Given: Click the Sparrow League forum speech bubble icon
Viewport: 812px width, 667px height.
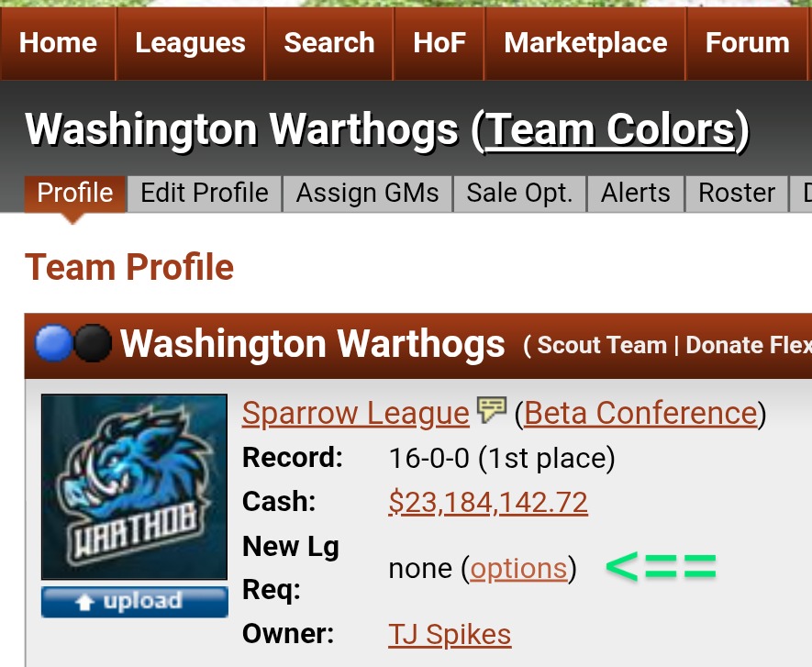Looking at the screenshot, I should pyautogui.click(x=492, y=410).
